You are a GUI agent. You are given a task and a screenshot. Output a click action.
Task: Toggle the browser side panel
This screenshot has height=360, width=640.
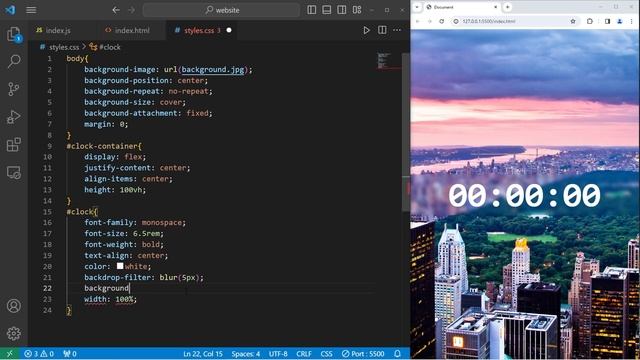point(607,21)
